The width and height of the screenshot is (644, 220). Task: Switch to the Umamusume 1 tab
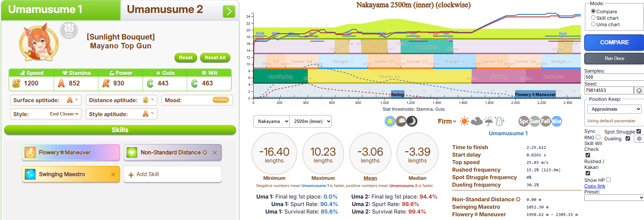pos(61,10)
